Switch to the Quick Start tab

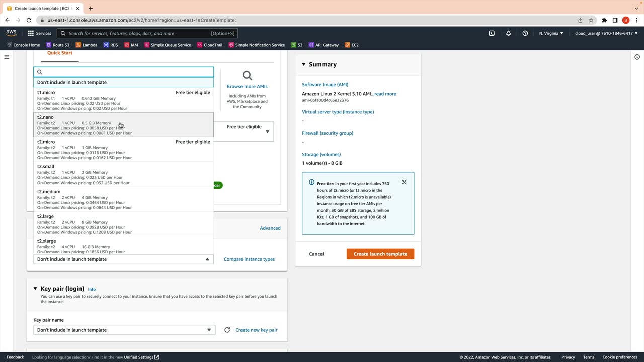(60, 53)
